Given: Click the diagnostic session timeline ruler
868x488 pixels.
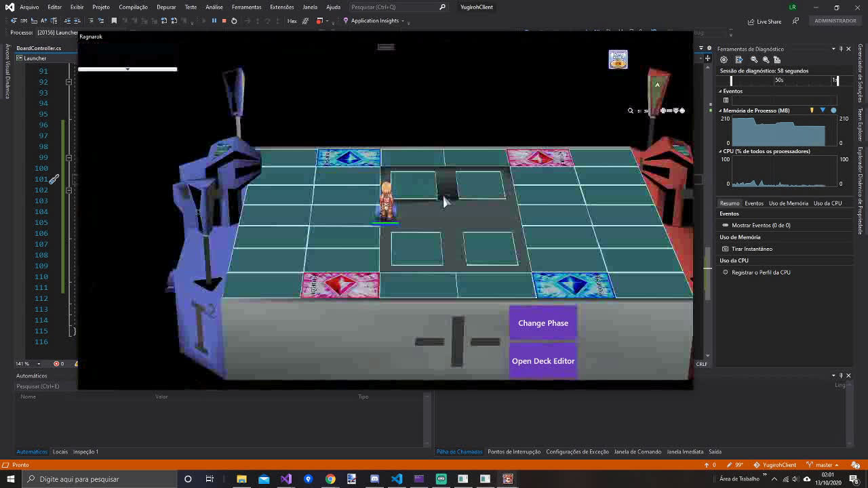Looking at the screenshot, I should click(x=780, y=80).
